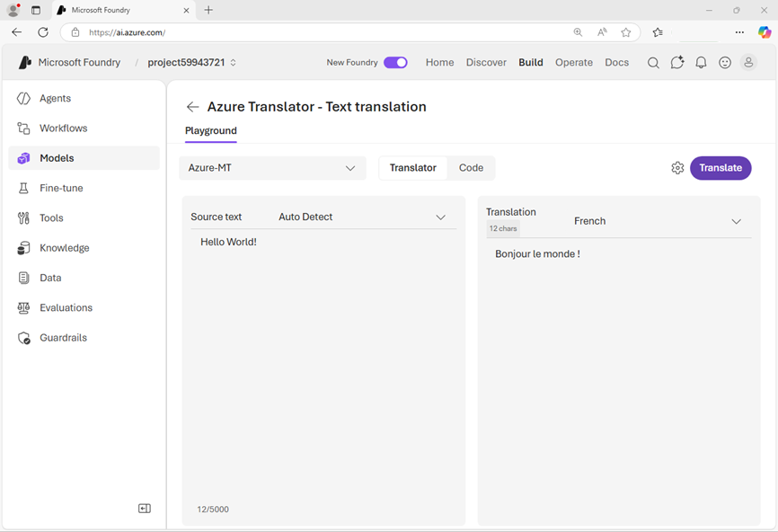Close the Microsoft Foundry browser tab
Viewport: 778px width, 532px height.
[x=186, y=10]
